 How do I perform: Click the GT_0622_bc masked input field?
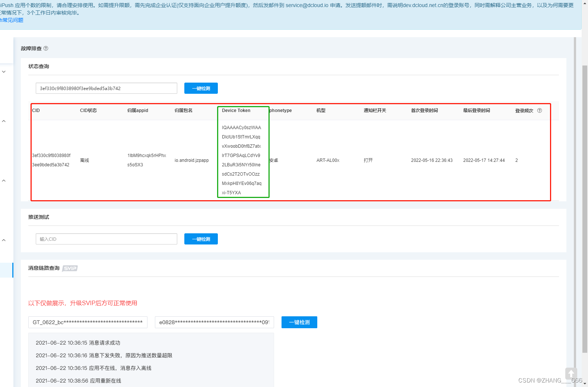click(88, 322)
